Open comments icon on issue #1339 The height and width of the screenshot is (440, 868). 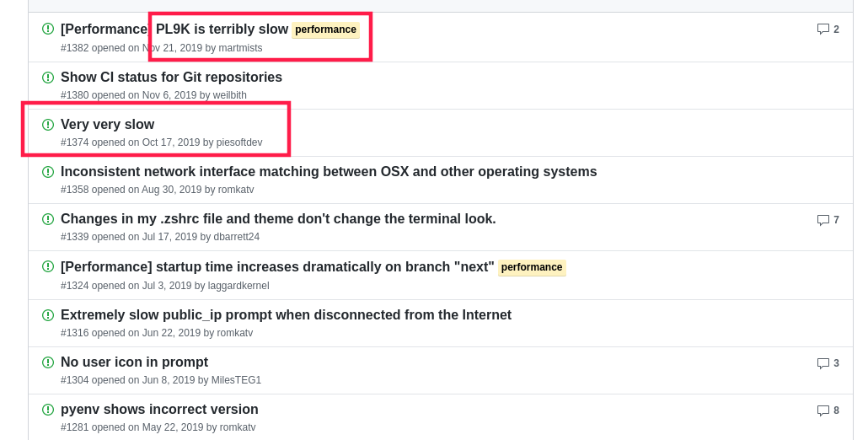823,220
